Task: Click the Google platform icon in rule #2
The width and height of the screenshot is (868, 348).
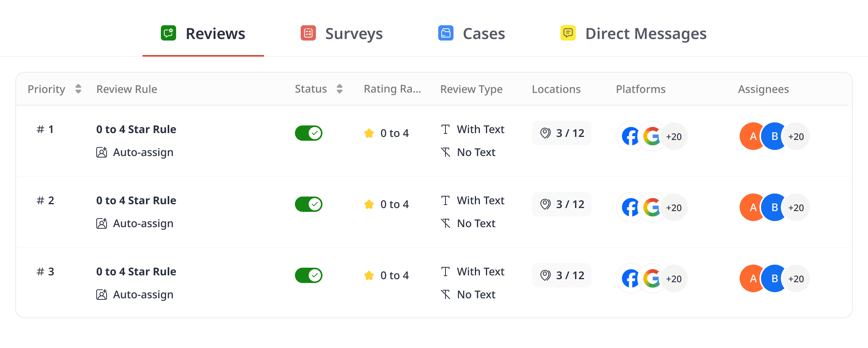Action: click(652, 208)
